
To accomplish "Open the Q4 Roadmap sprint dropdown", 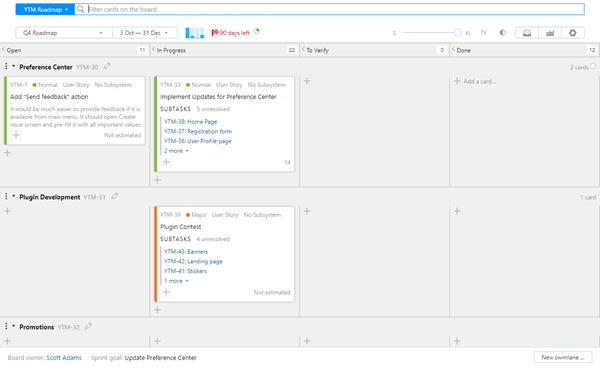I will [x=64, y=33].
